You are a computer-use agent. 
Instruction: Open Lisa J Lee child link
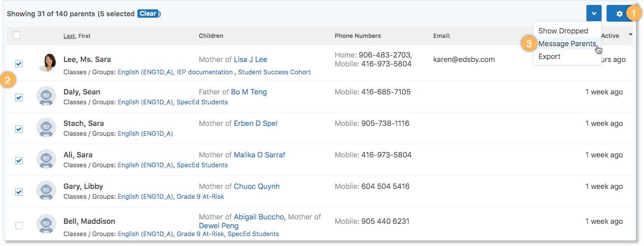pos(250,60)
